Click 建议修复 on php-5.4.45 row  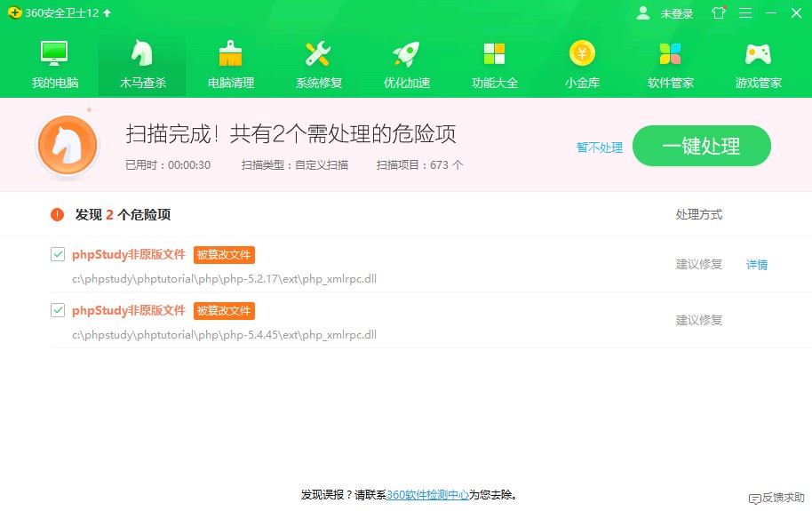[699, 320]
